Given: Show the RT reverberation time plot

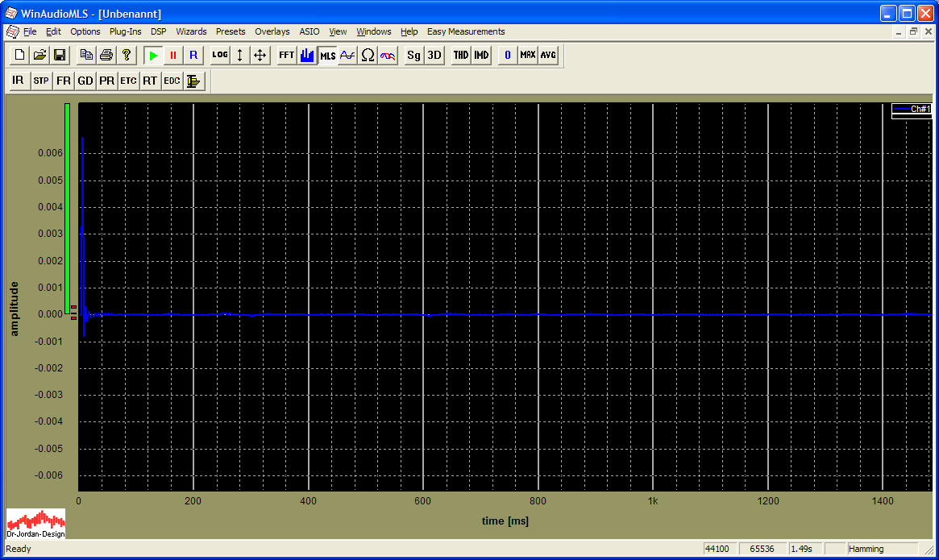Looking at the screenshot, I should click(x=150, y=81).
